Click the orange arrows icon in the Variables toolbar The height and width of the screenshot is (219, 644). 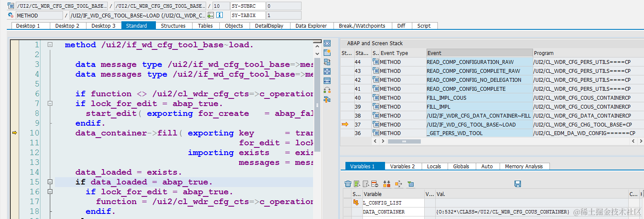pos(387,184)
